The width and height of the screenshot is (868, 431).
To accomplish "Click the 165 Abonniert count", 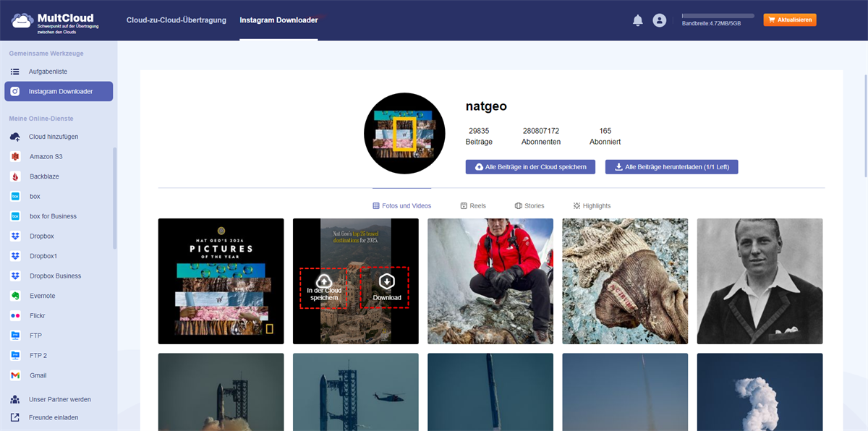I will point(605,136).
